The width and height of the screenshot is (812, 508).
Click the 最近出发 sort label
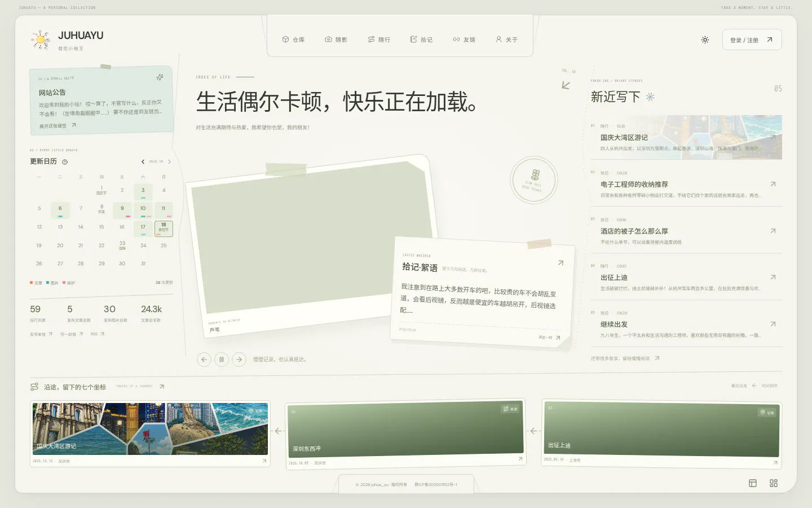coord(739,386)
